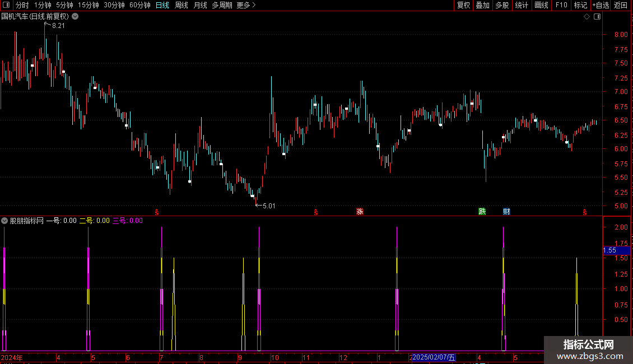The width and height of the screenshot is (633, 364).
Task: Open the 画线 drawing tools
Action: (x=541, y=5)
